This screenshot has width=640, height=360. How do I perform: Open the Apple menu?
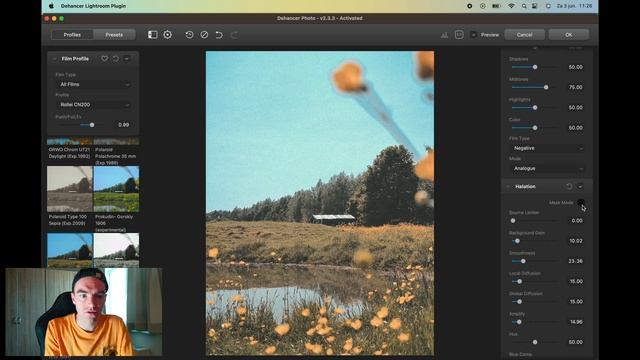(51, 6)
